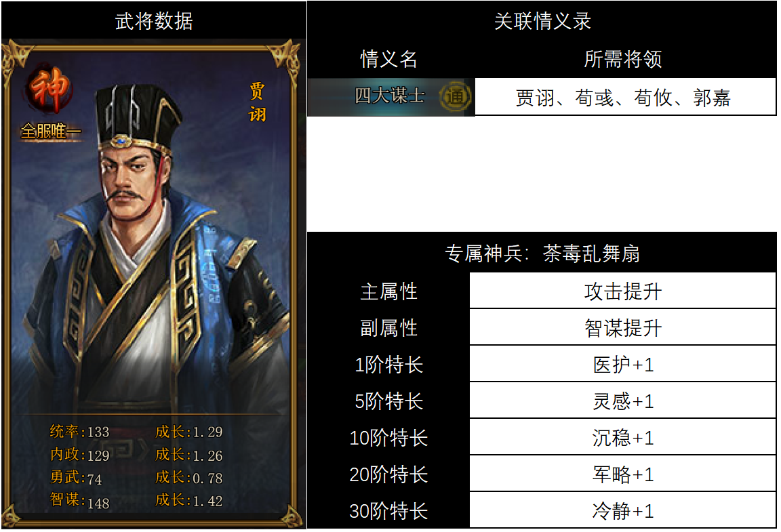Click the 军略+1 specialty cell

pyautogui.click(x=622, y=474)
